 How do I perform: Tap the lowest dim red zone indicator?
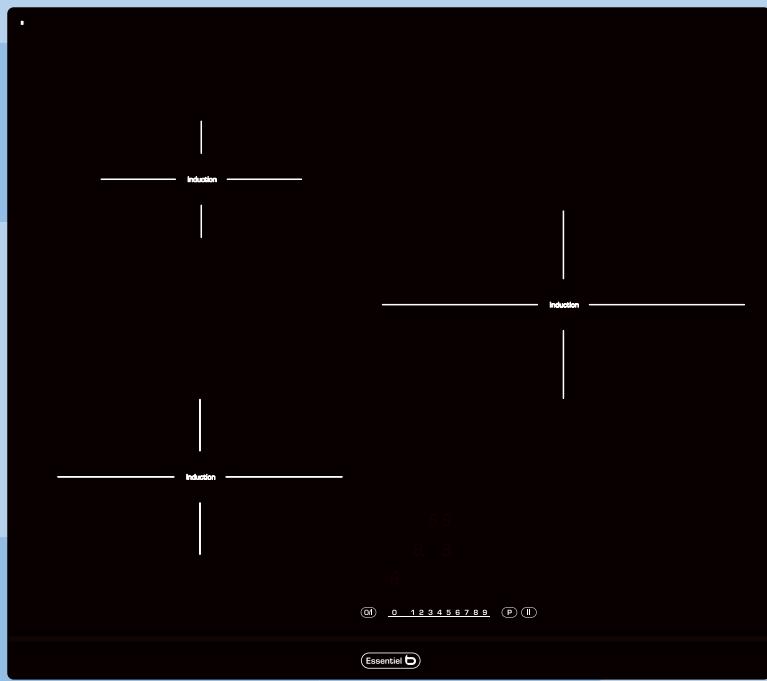click(x=394, y=577)
